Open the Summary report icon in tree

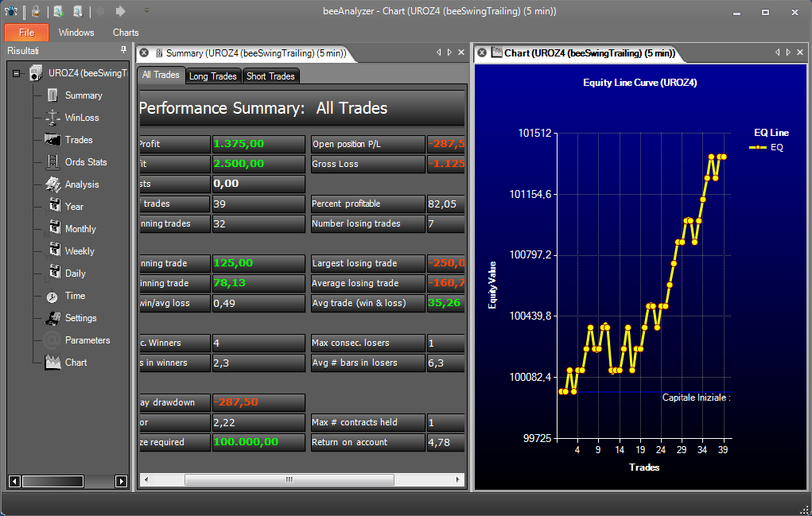52,95
